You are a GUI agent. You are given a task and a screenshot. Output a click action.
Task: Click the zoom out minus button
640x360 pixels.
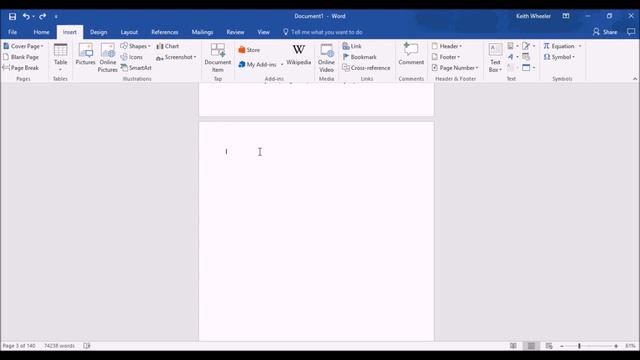coord(562,346)
